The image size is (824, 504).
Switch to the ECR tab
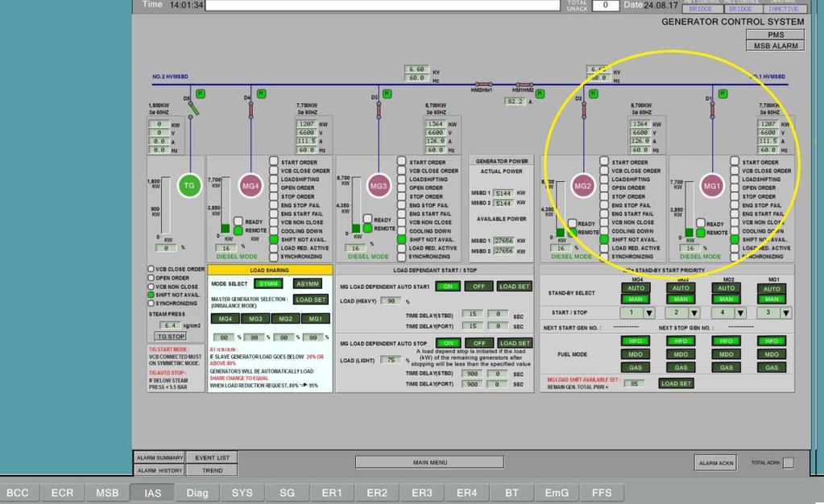63,493
